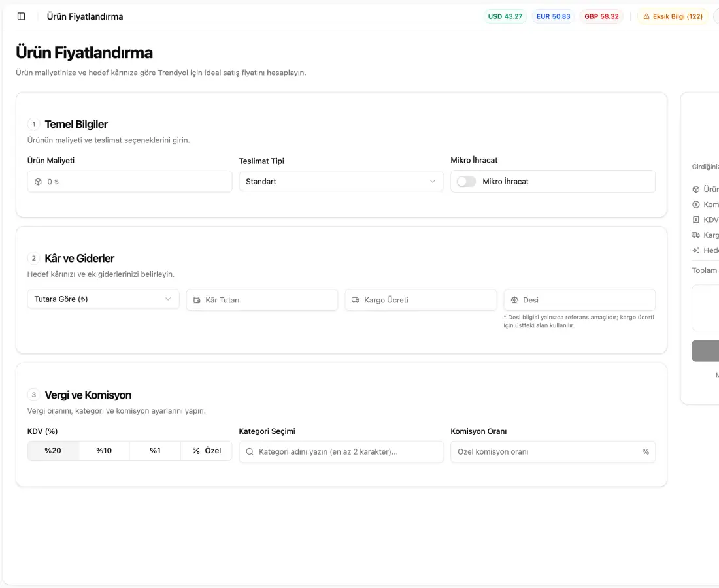Screen dimensions: 719x588
Task: Enable the Mikro İhracat switch
Action: click(x=466, y=182)
